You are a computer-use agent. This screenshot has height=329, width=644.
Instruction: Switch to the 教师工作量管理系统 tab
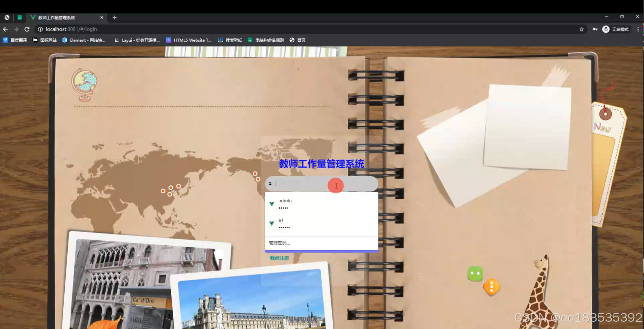point(67,18)
